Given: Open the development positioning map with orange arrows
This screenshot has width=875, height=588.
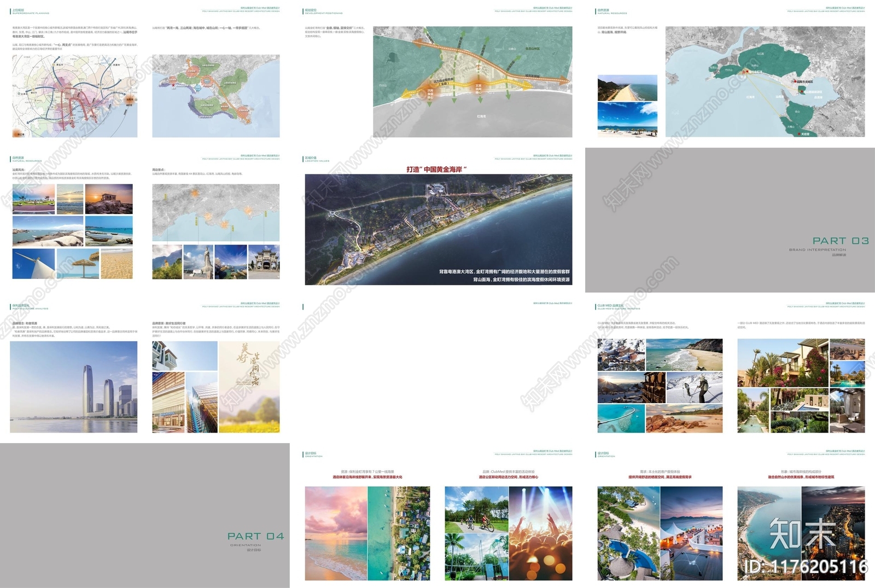Looking at the screenshot, I should (472, 82).
